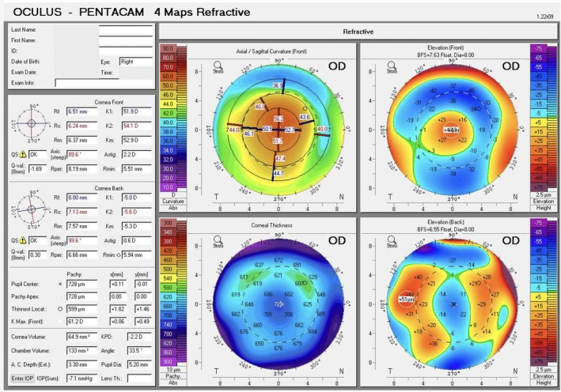This screenshot has height=392, width=561.
Task: Click the Cornea Back QS warning icon
Action: (x=23, y=240)
